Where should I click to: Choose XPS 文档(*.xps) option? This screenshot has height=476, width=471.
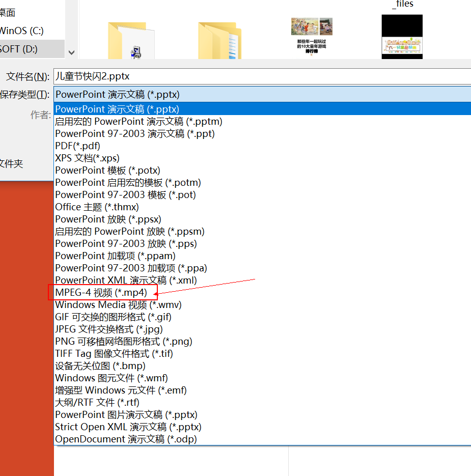[x=262, y=158]
